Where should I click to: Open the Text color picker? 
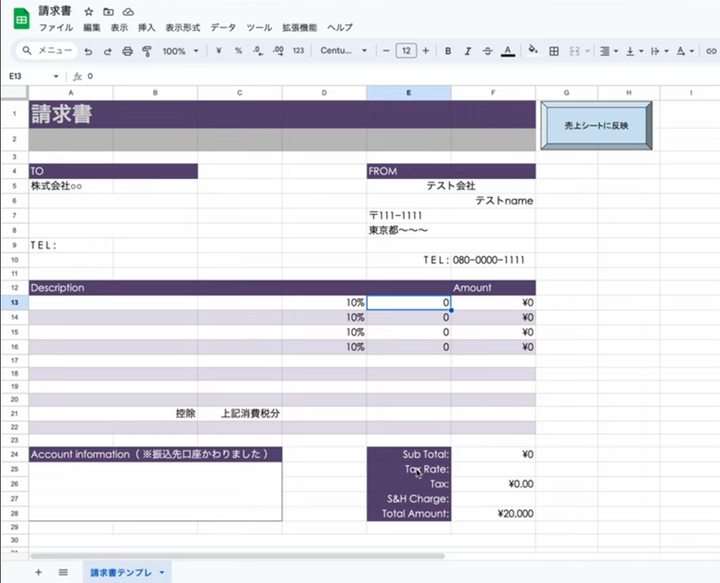click(x=507, y=51)
